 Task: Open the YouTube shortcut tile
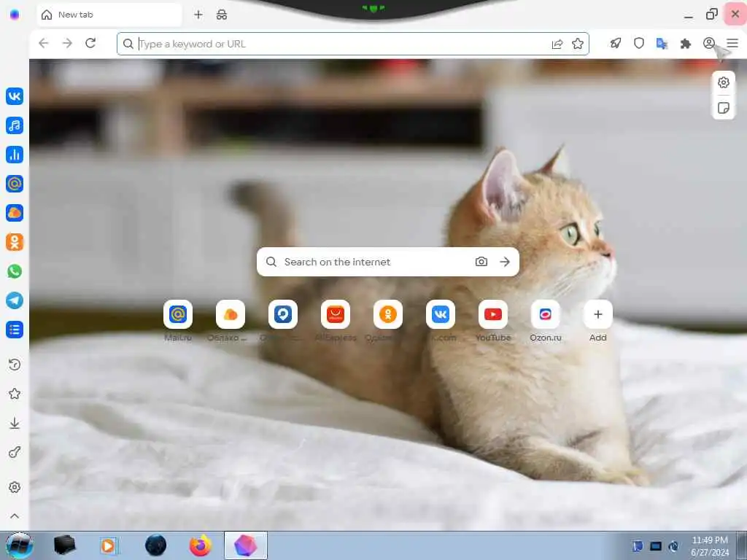tap(493, 314)
